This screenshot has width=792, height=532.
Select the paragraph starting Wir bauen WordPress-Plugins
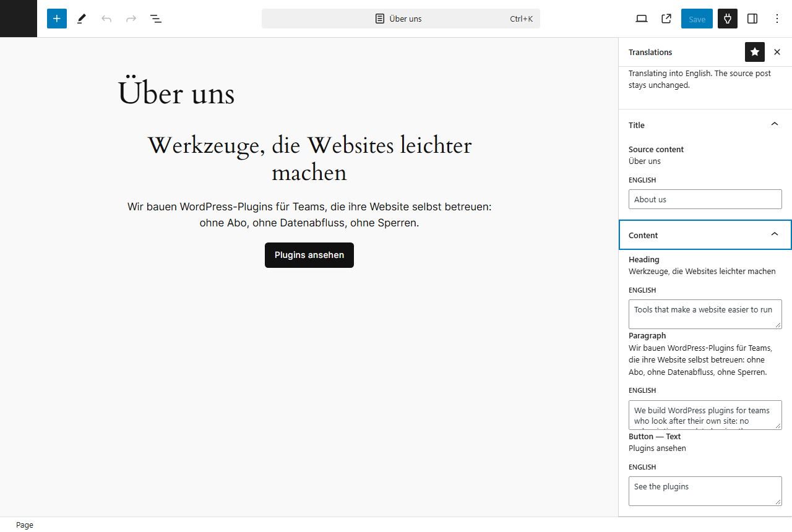(309, 215)
